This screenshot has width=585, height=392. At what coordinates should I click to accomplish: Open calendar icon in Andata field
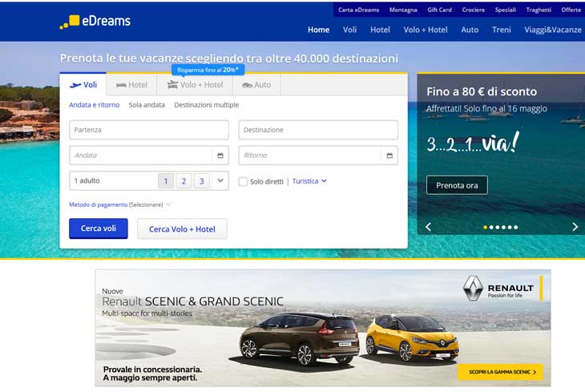[220, 156]
